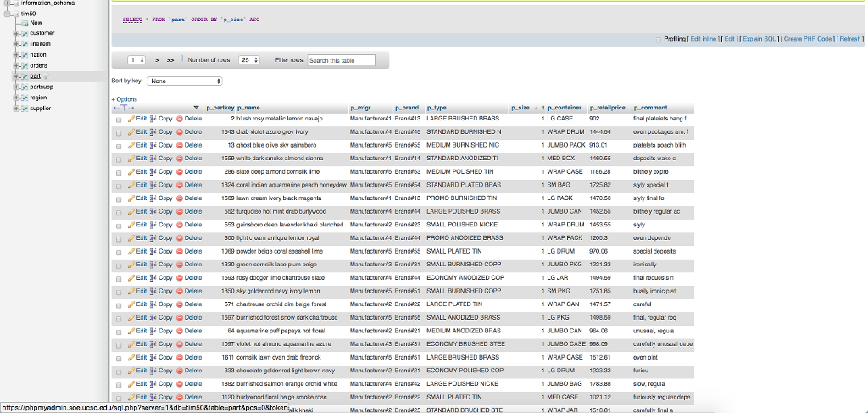The height and width of the screenshot is (413, 868).
Task: Sort by p_partkey column header
Action: coord(220,108)
